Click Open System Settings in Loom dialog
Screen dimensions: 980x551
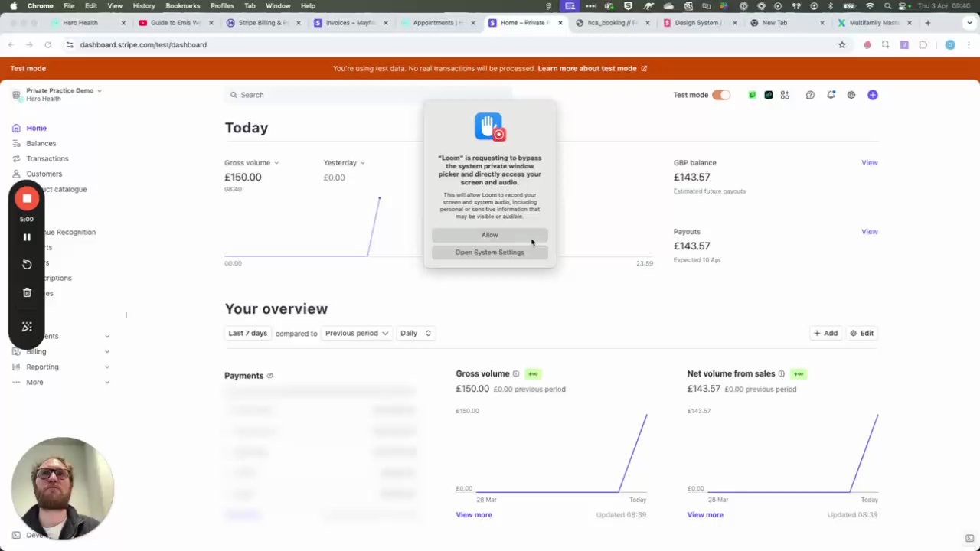pyautogui.click(x=490, y=253)
